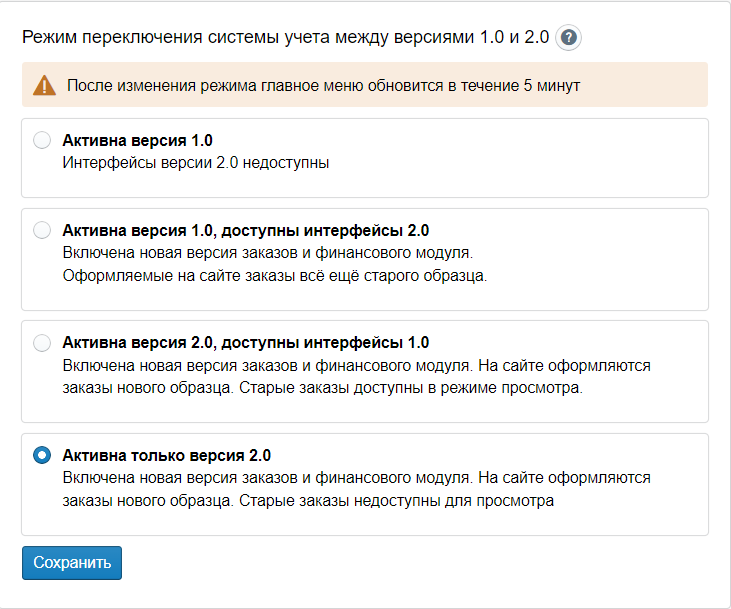Click the orange warning triangle icon

click(44, 85)
